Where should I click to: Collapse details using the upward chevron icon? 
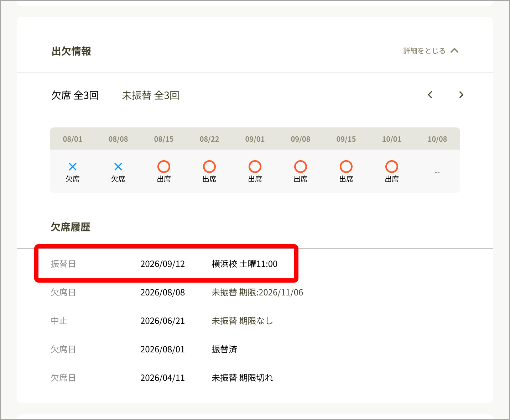pyautogui.click(x=454, y=51)
